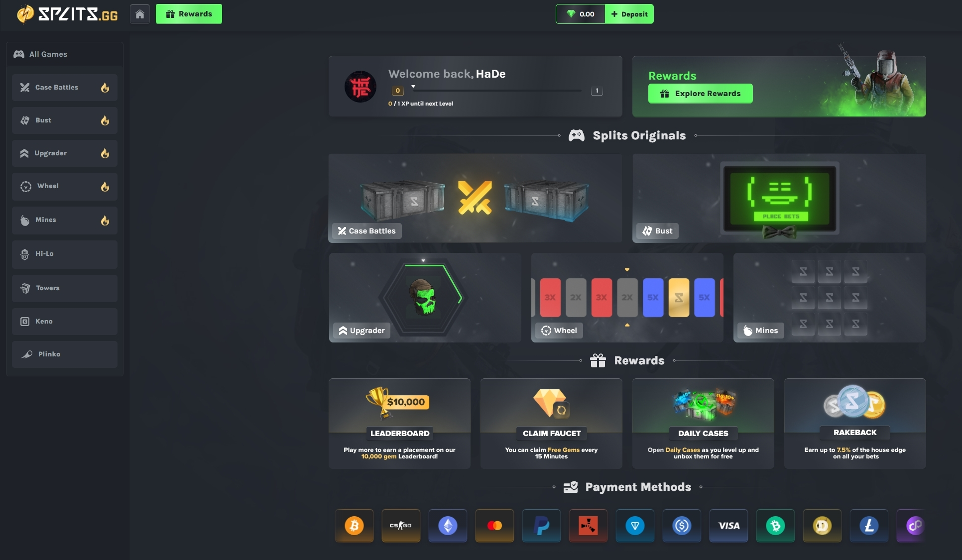
Task: Click the Rewards button in navbar
Action: 189,13
